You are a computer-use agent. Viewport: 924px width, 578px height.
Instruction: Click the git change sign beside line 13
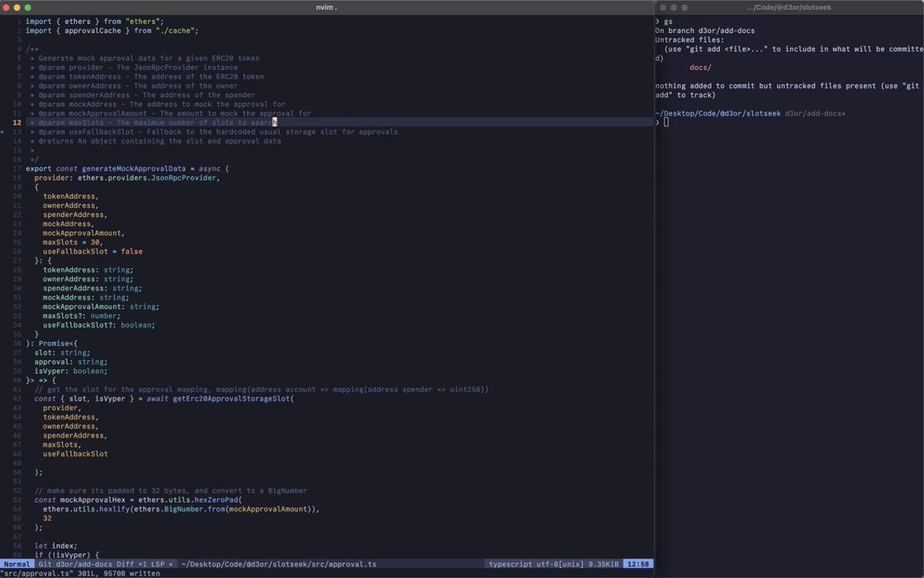tap(2, 132)
